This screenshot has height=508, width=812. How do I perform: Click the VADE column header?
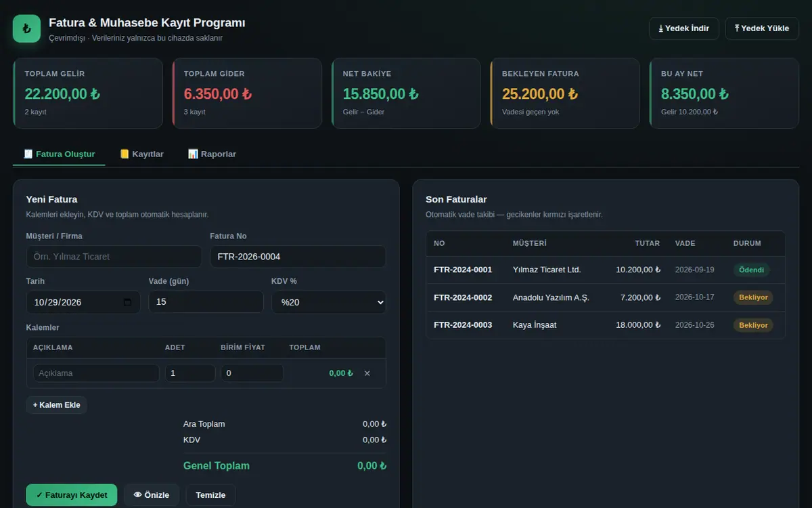pos(685,243)
